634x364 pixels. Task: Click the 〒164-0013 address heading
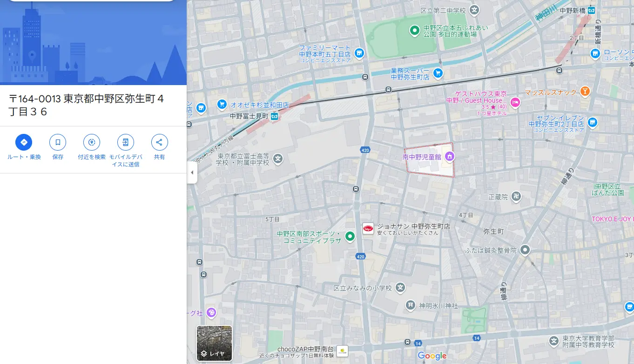(86, 105)
